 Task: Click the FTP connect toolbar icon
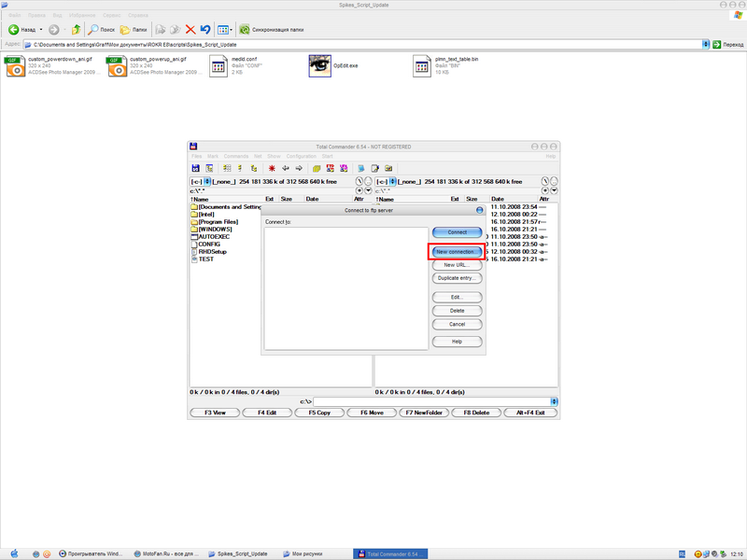click(331, 168)
